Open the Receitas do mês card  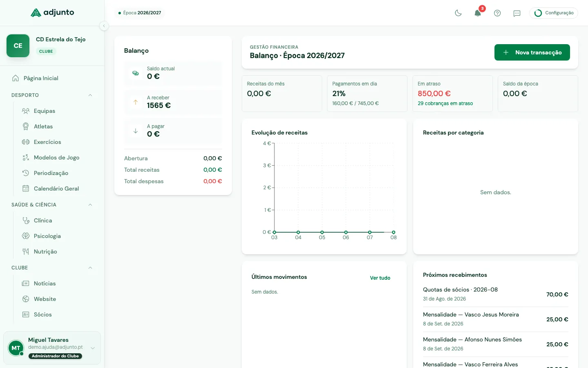tap(282, 94)
